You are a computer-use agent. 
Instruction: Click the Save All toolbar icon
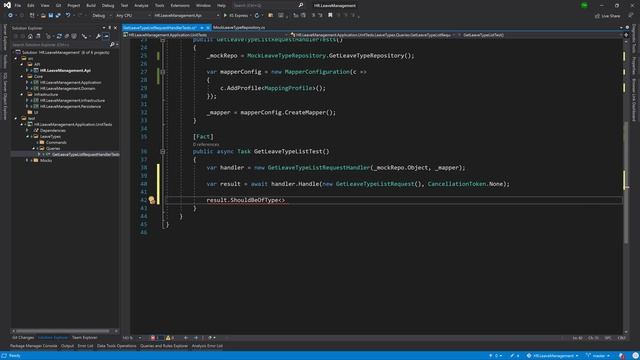click(58, 16)
